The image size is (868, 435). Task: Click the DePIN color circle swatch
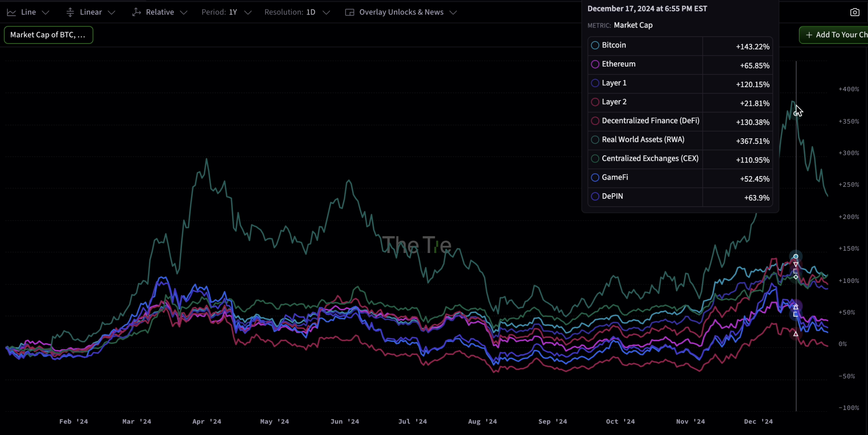coord(595,197)
